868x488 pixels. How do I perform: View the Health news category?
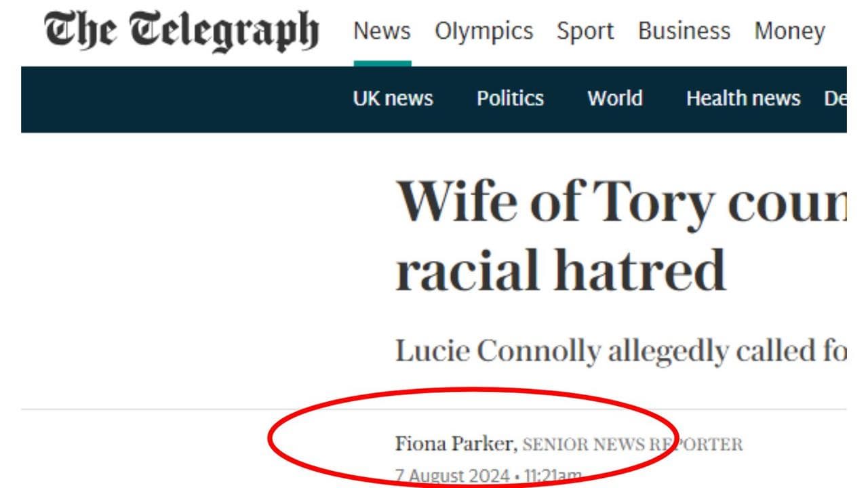pyautogui.click(x=743, y=99)
